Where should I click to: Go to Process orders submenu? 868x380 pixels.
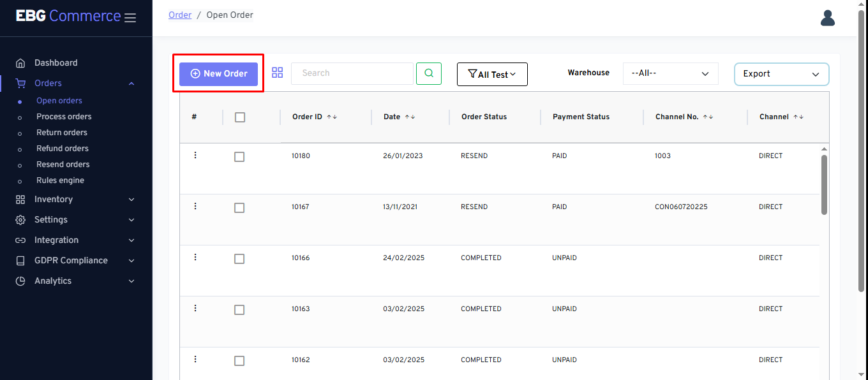[64, 117]
